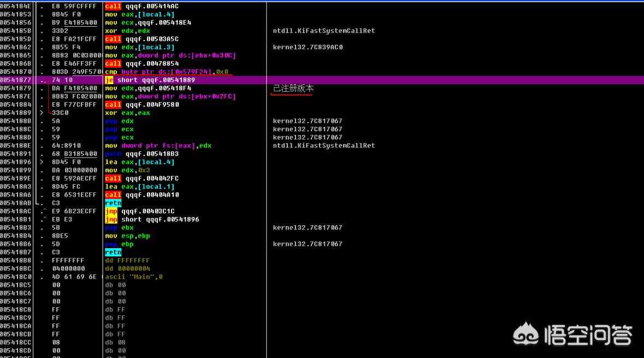644x358 pixels.
Task: Select the lea eax,[local.1] instruction
Action: (x=140, y=187)
